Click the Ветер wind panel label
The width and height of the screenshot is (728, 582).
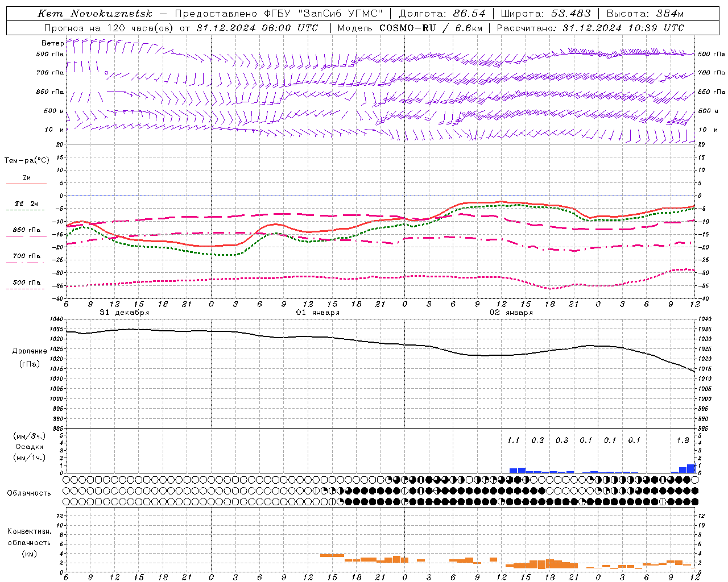pos(52,43)
